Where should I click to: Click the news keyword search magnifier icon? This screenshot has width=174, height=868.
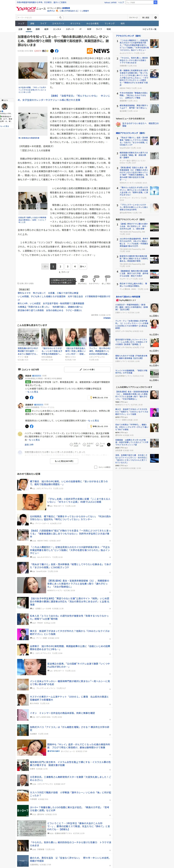pos(60,17)
